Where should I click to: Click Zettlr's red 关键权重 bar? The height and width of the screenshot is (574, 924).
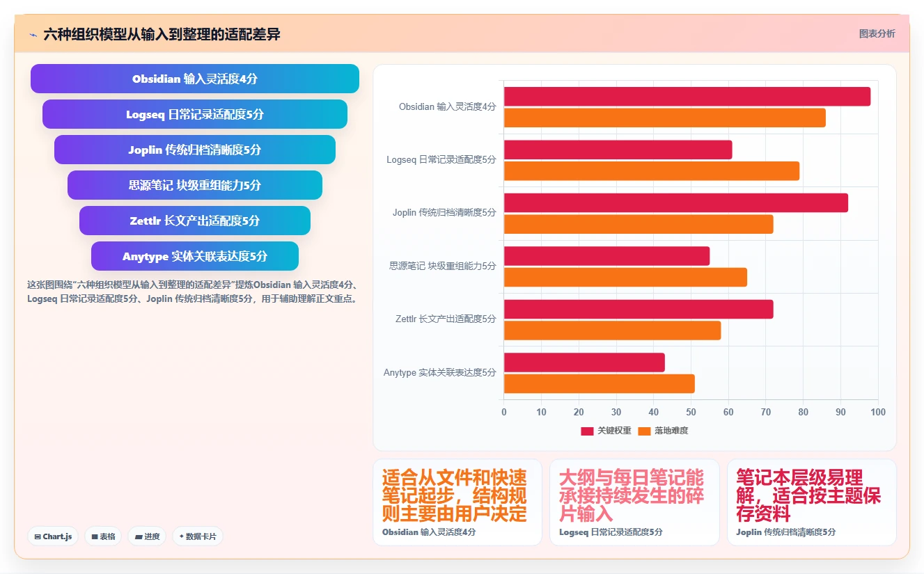point(639,309)
